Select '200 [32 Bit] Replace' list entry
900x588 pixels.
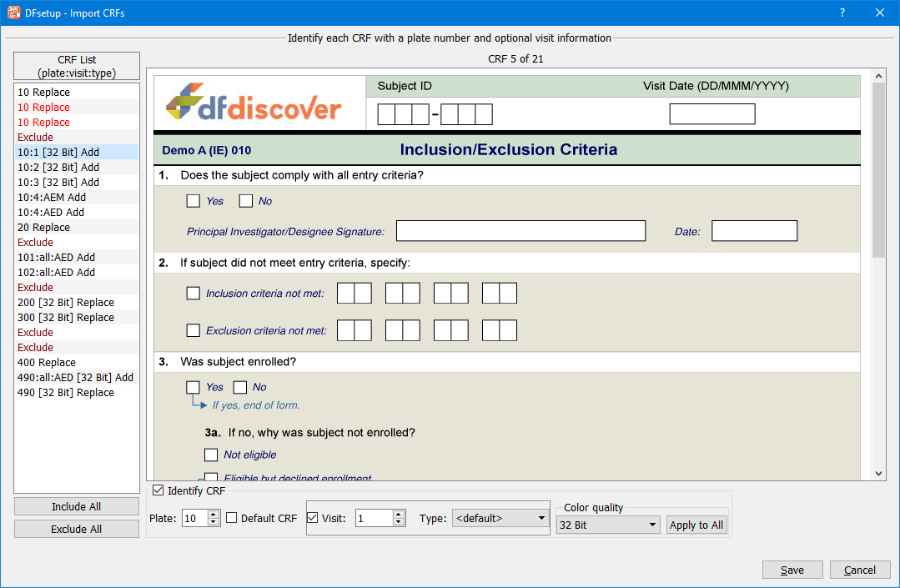[66, 303]
